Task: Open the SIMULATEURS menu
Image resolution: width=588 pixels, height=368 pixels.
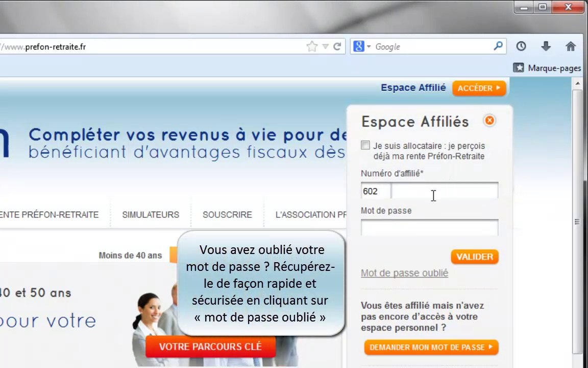Action: click(151, 215)
